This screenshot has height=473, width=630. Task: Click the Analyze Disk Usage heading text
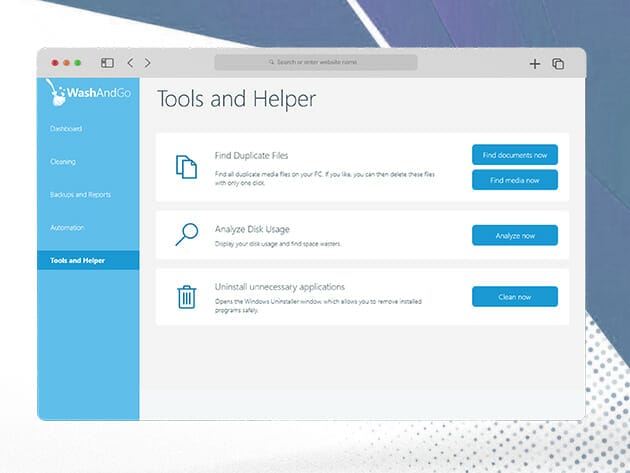pyautogui.click(x=254, y=229)
